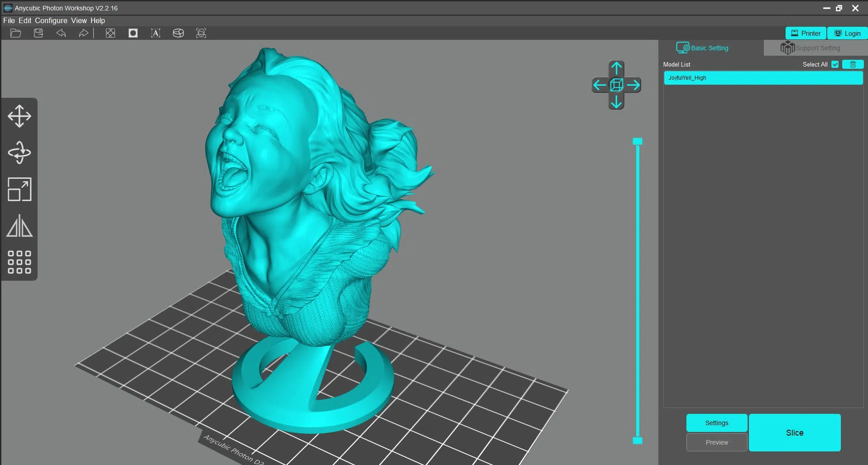Save project with the floppy disk icon
This screenshot has width=868, height=465.
pos(38,33)
